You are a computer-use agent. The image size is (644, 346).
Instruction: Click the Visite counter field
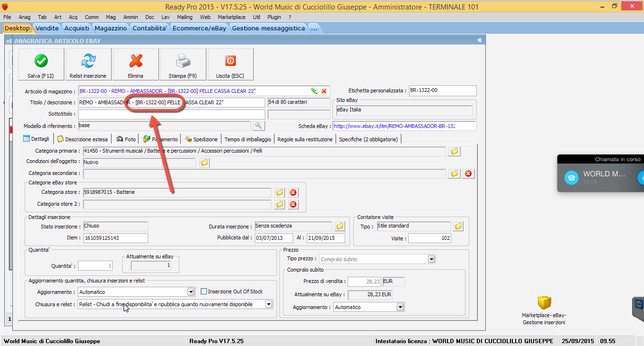pos(429,238)
